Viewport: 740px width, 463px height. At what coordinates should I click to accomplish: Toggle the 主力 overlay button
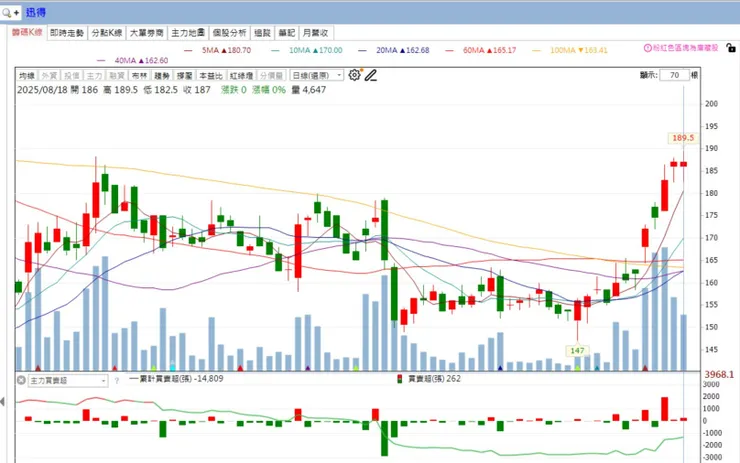(x=94, y=76)
